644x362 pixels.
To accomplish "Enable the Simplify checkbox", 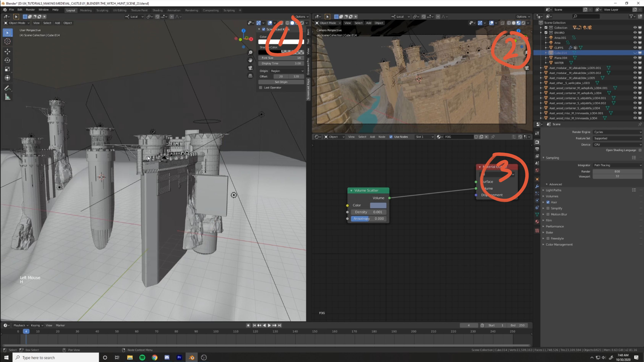I will [x=548, y=208].
